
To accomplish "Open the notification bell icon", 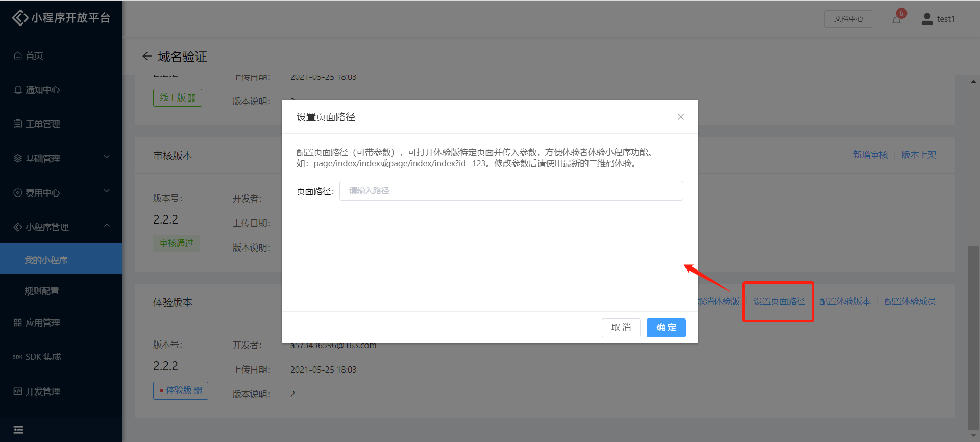I will 896,20.
